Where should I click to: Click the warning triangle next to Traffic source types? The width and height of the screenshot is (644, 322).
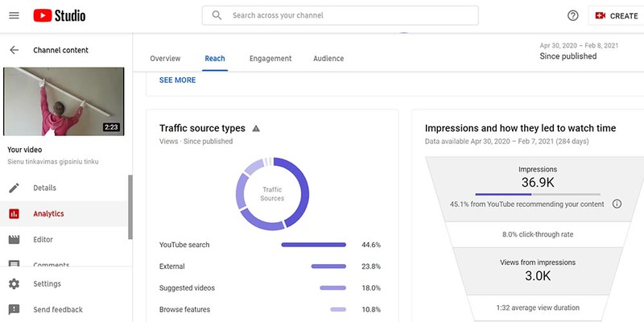point(256,129)
